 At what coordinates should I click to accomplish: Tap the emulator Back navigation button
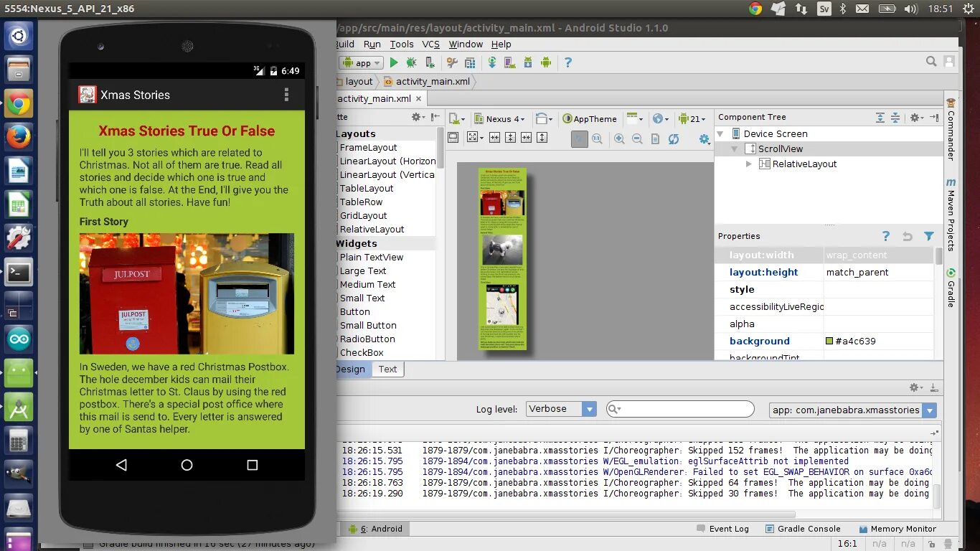pyautogui.click(x=121, y=465)
